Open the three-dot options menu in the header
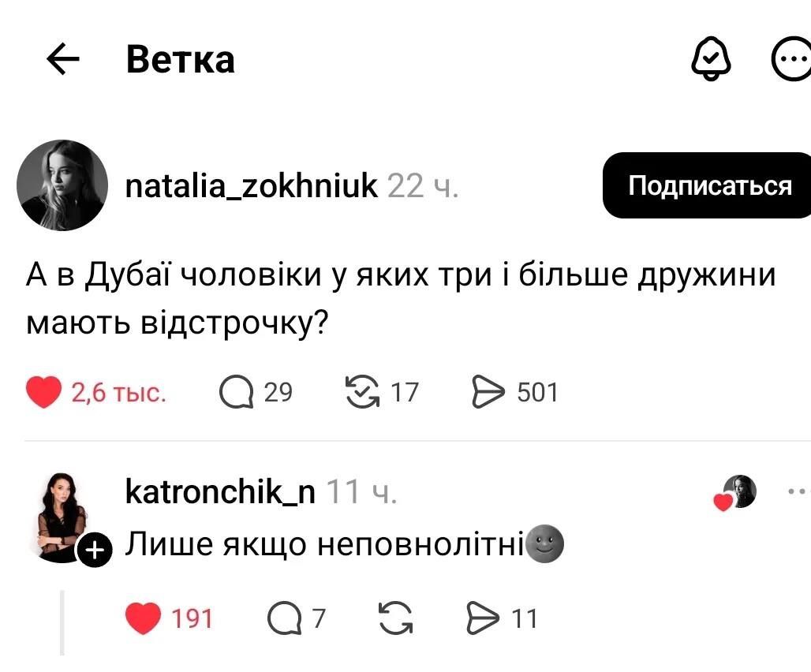Screen dimensions: 811x672 (x=793, y=58)
